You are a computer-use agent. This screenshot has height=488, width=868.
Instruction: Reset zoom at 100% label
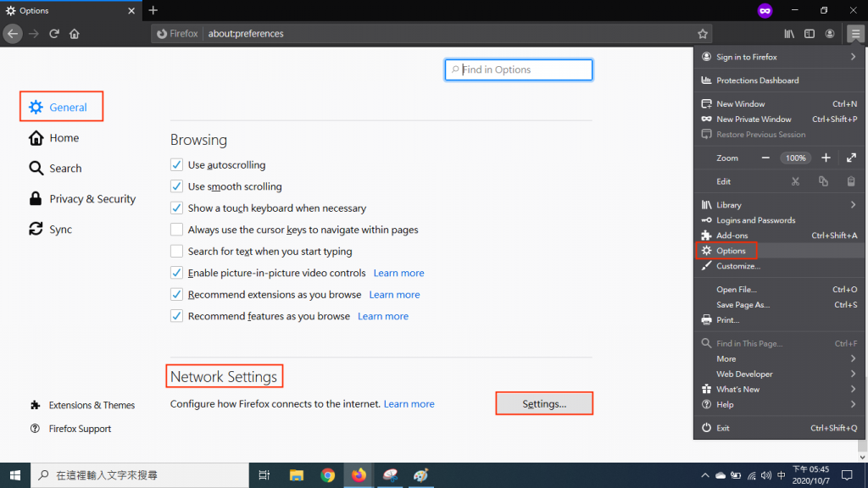[x=795, y=158]
